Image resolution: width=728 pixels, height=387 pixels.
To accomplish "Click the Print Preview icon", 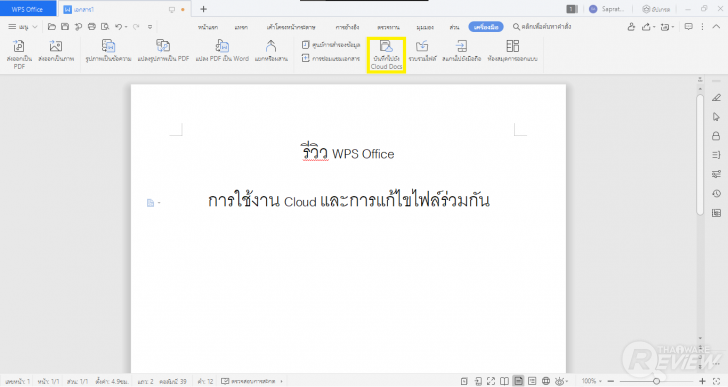I will 105,27.
